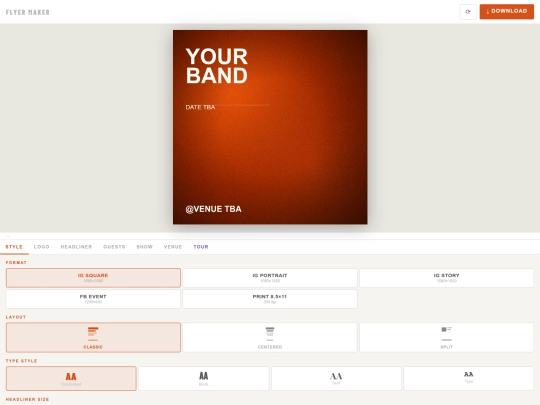Click the flyer preview canvas
The width and height of the screenshot is (540, 405).
[x=270, y=127]
